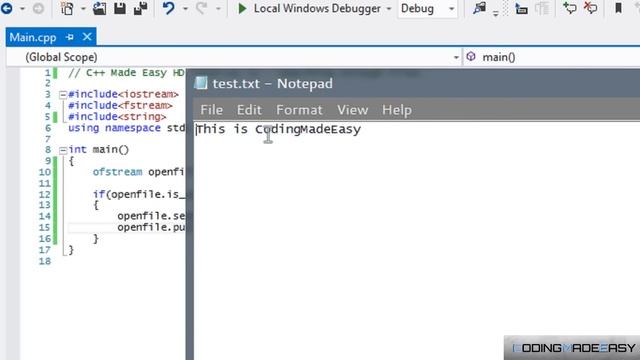Click line number 18 in the editor

coord(44,261)
